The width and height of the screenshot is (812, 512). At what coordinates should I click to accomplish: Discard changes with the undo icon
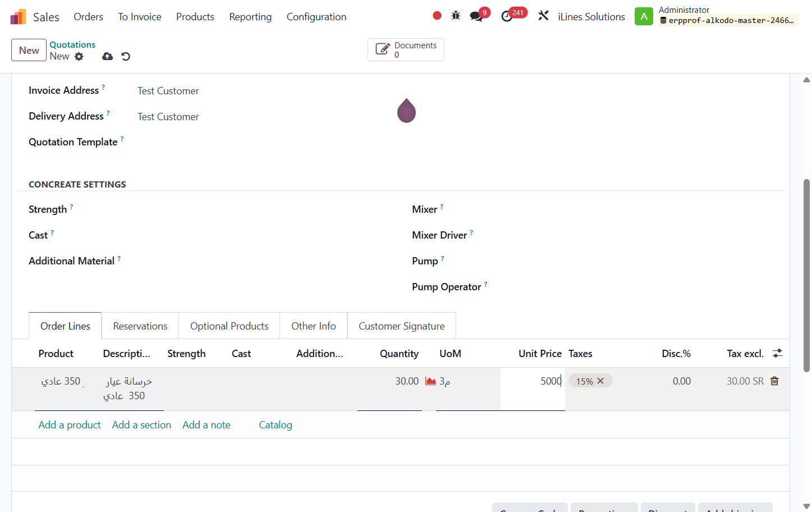(126, 56)
